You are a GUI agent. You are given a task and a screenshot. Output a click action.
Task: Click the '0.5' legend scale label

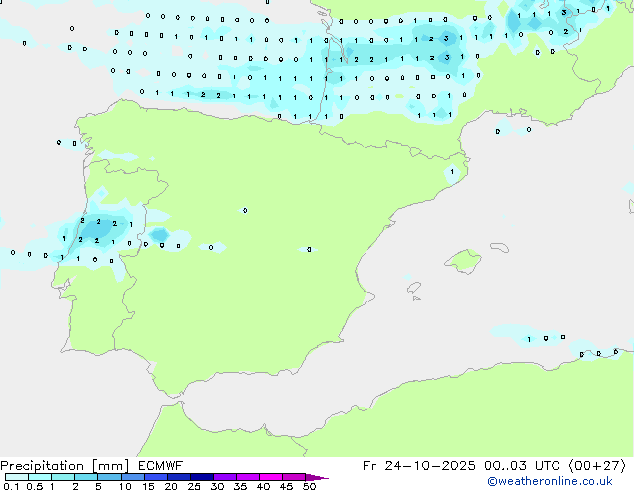coord(35,486)
